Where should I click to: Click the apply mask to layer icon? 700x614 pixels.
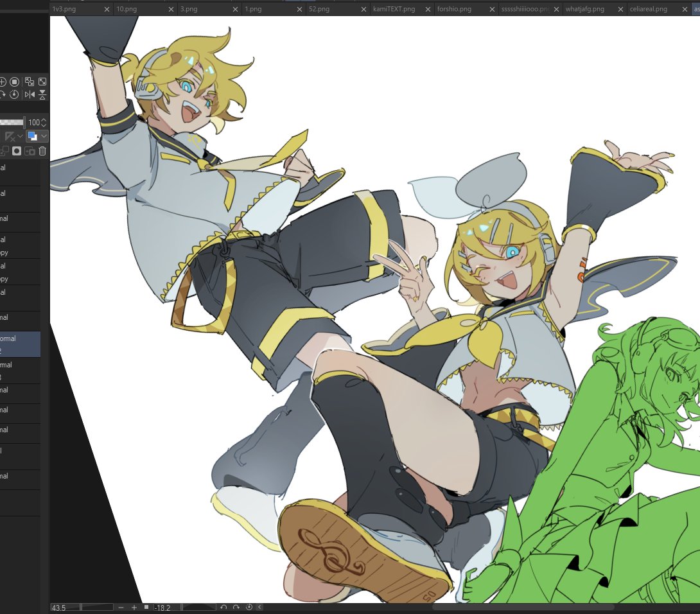pos(30,151)
